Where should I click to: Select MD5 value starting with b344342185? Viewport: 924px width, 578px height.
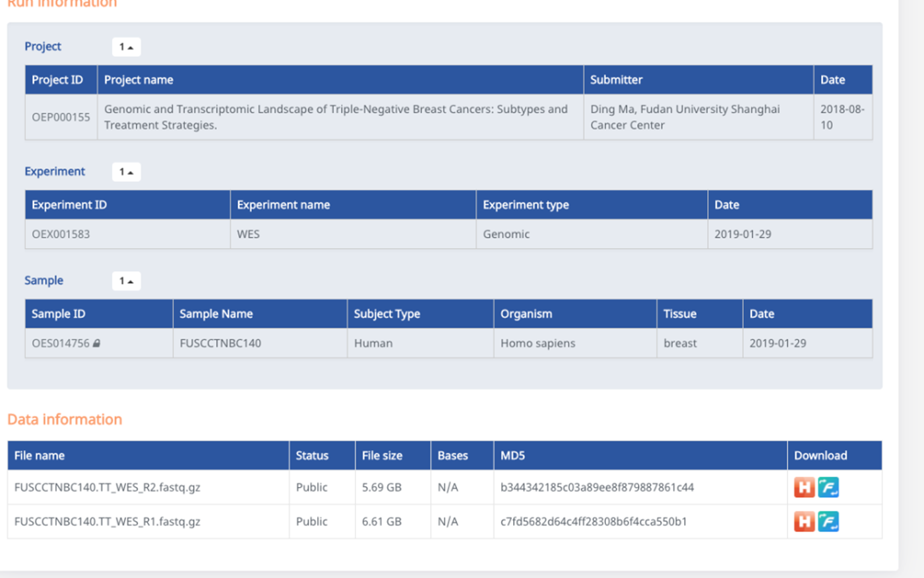click(597, 487)
